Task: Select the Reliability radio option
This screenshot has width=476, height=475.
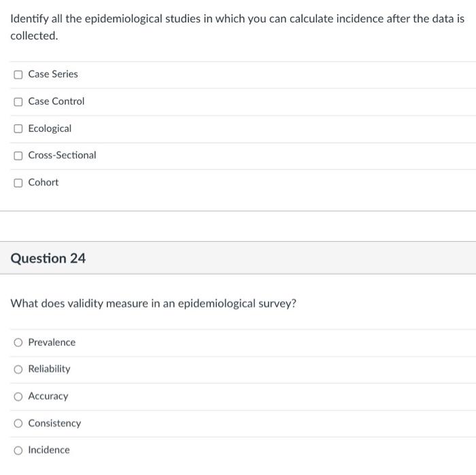Action: pyautogui.click(x=18, y=369)
